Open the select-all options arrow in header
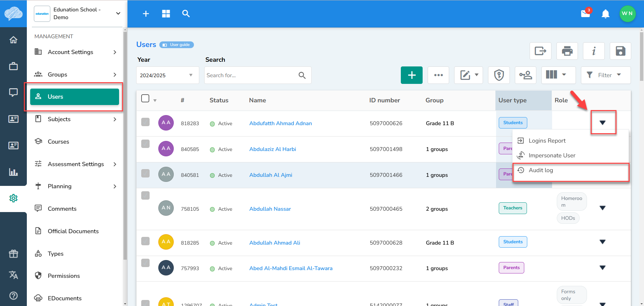This screenshot has width=644, height=306. tap(155, 100)
